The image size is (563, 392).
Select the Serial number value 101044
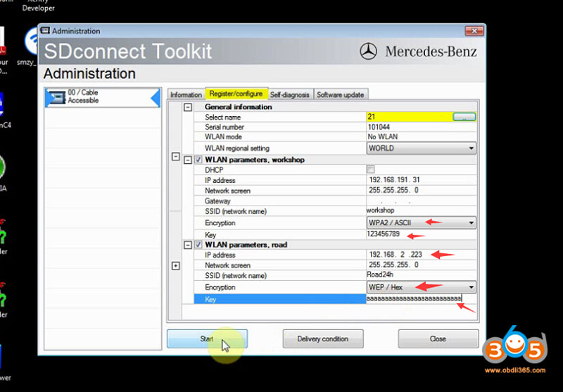379,127
